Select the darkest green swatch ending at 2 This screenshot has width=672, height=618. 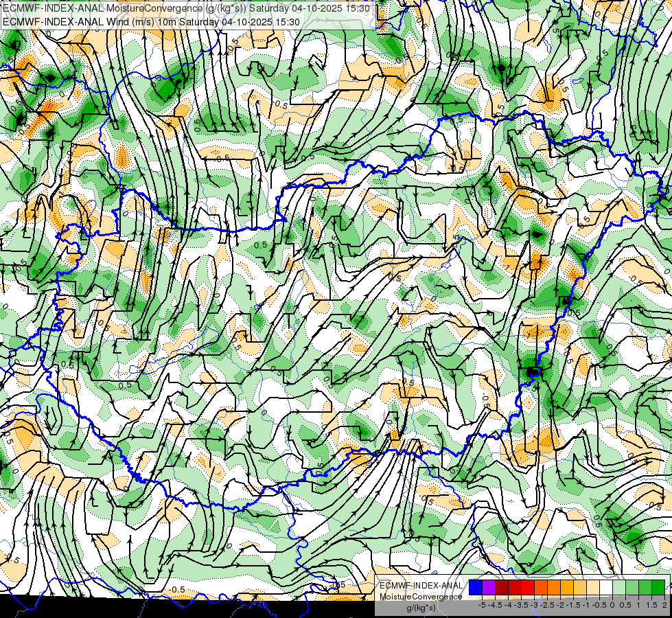click(x=658, y=587)
